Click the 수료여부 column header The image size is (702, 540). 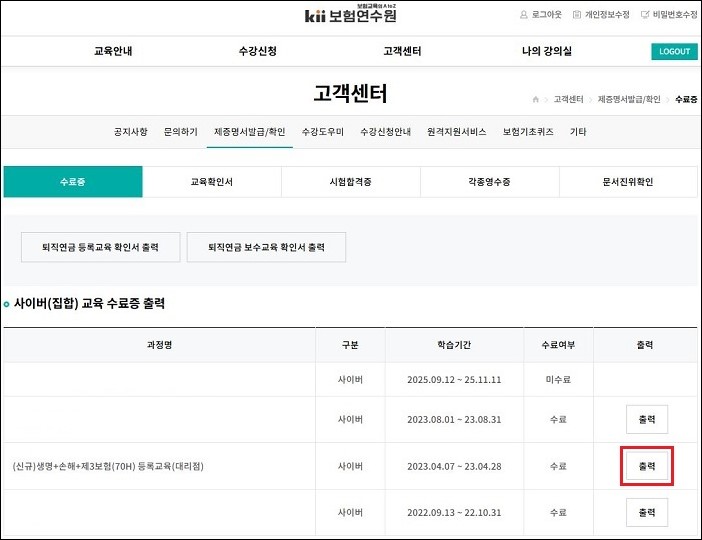click(x=558, y=345)
